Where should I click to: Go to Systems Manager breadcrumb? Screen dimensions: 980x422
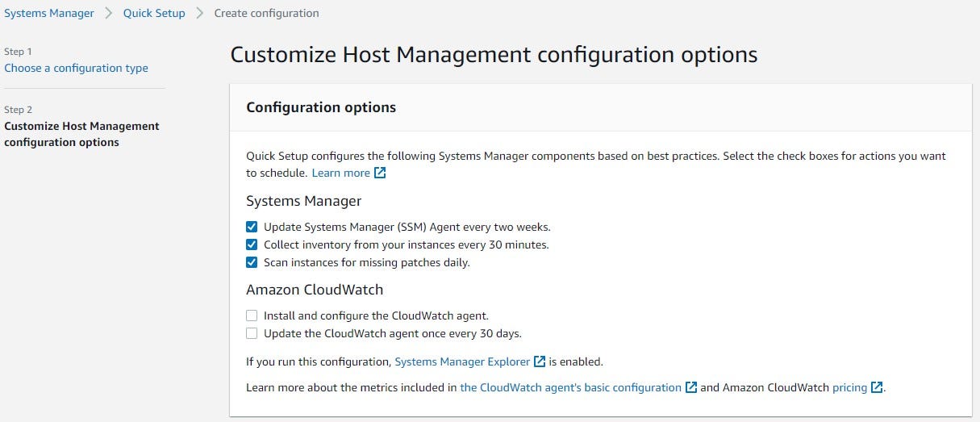coord(49,13)
